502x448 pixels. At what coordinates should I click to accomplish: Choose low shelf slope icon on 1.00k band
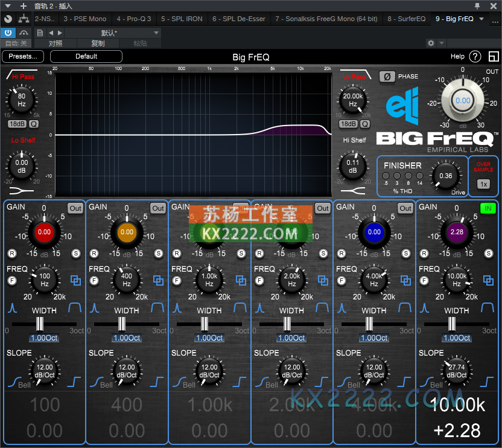179,382
